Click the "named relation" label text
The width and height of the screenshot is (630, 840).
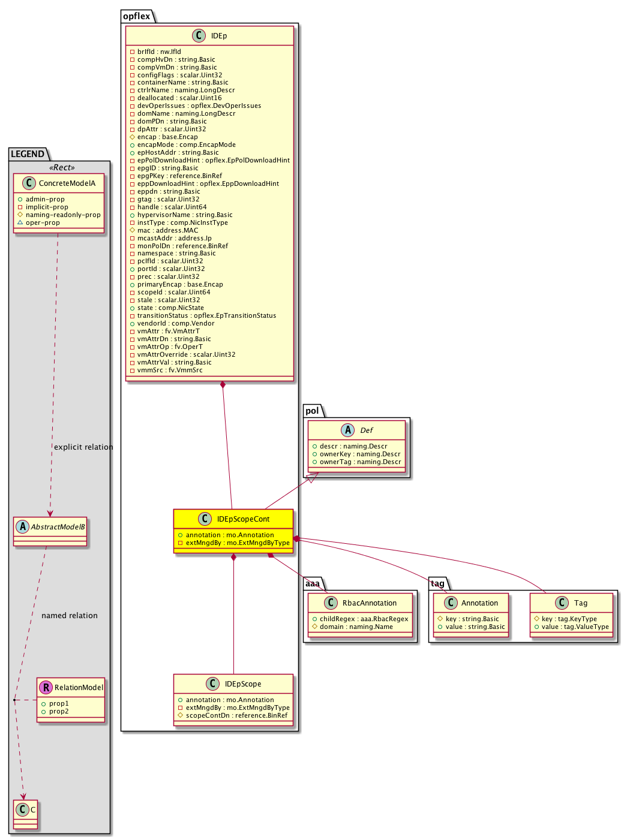pyautogui.click(x=70, y=616)
